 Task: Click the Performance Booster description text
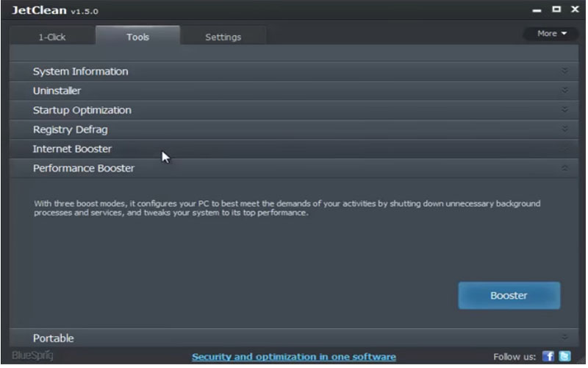pos(287,208)
